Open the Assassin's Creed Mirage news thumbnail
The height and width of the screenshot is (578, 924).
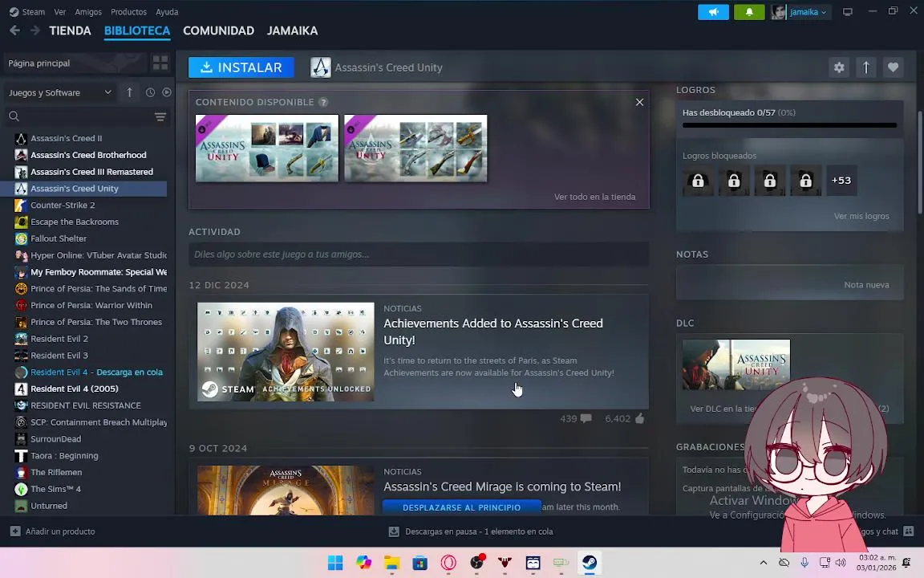click(286, 490)
